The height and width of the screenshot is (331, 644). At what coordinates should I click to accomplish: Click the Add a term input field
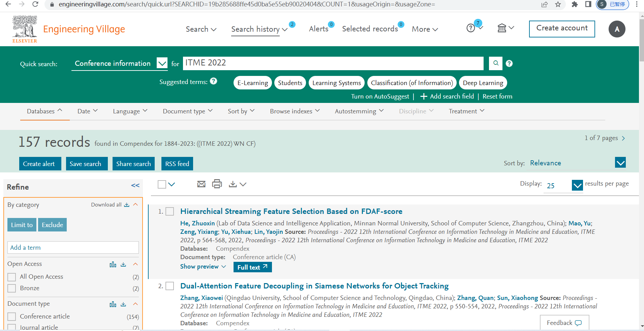[73, 248]
